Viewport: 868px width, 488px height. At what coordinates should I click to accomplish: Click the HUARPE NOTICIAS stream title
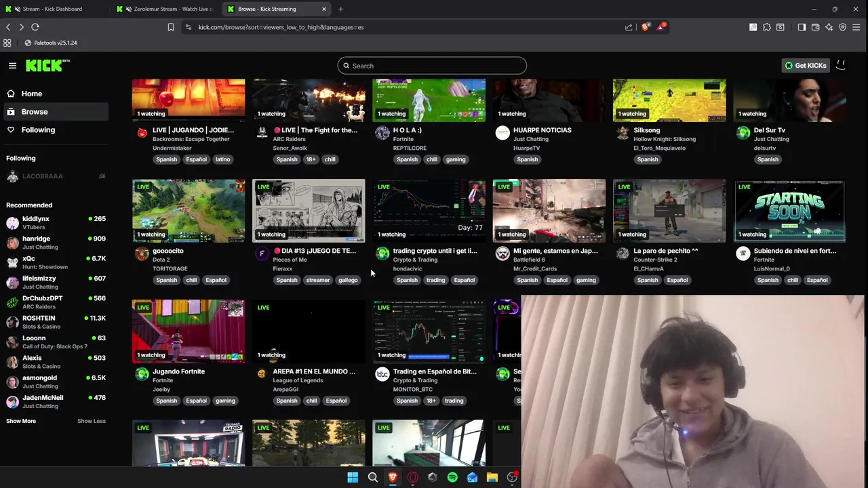[x=542, y=130]
